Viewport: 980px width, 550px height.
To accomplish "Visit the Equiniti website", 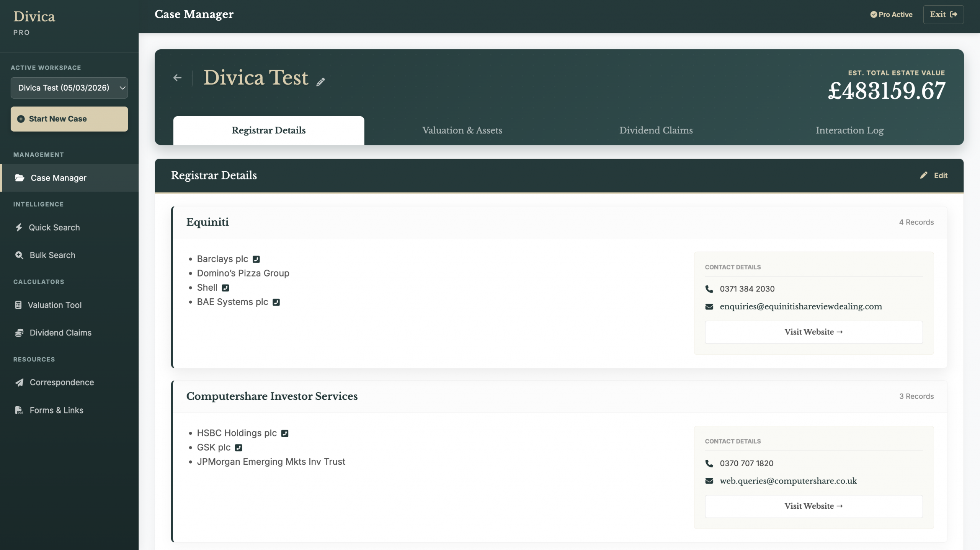I will [813, 332].
